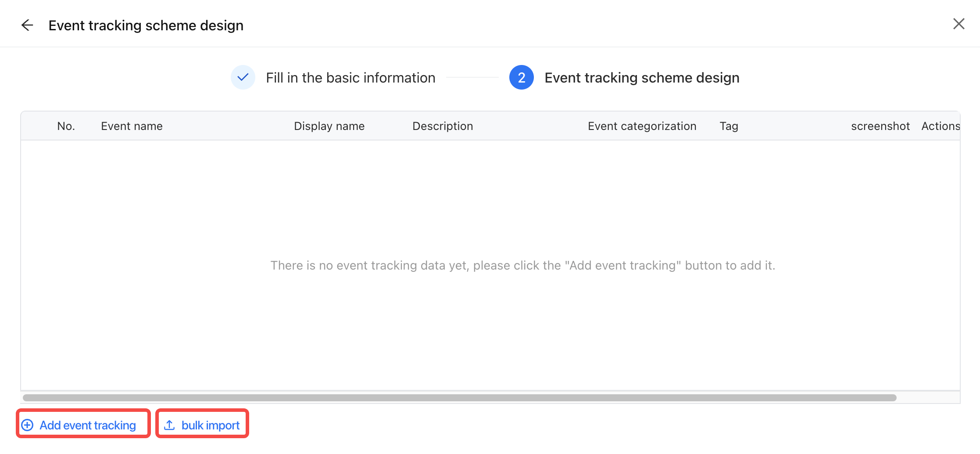The width and height of the screenshot is (980, 454).
Task: Click the completed step checkmark icon
Action: tap(243, 77)
